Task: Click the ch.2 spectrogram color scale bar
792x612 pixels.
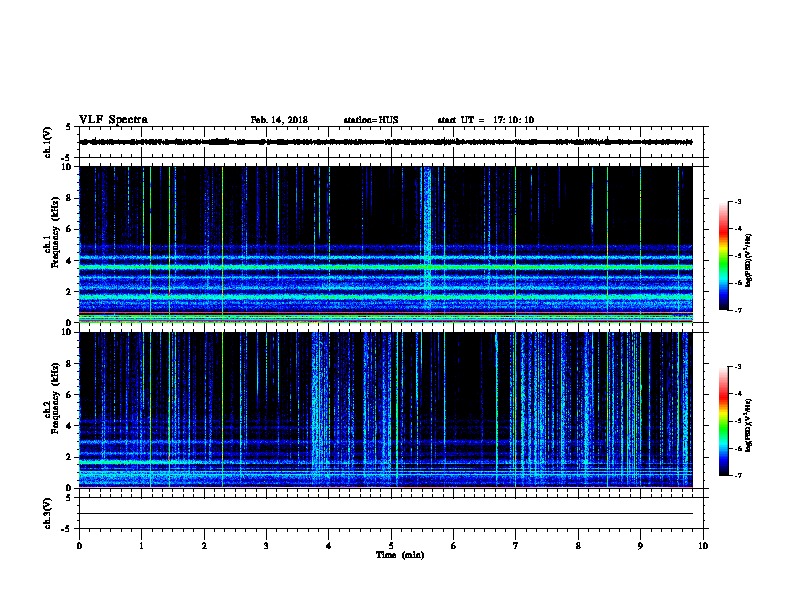Action: [x=723, y=421]
